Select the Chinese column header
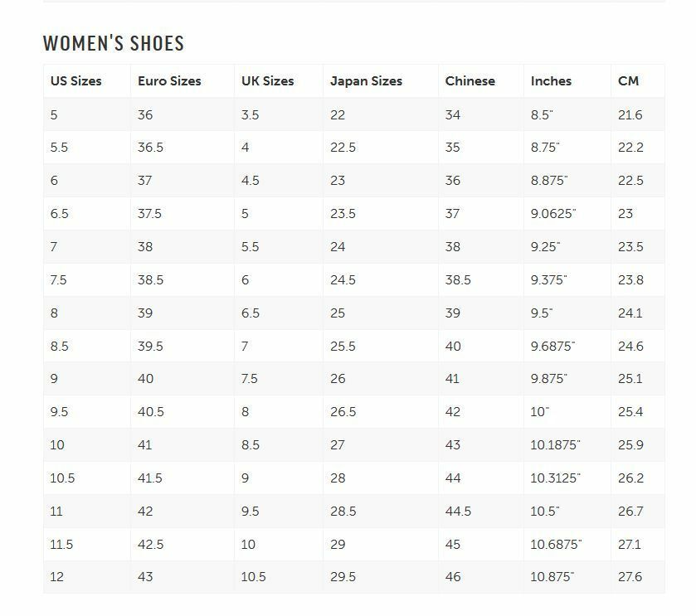The image size is (696, 616). 470,81
